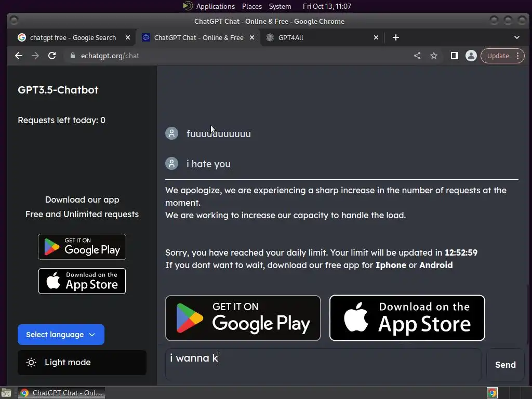This screenshot has height=399, width=532.
Task: Toggle Light mode
Action: tap(82, 362)
